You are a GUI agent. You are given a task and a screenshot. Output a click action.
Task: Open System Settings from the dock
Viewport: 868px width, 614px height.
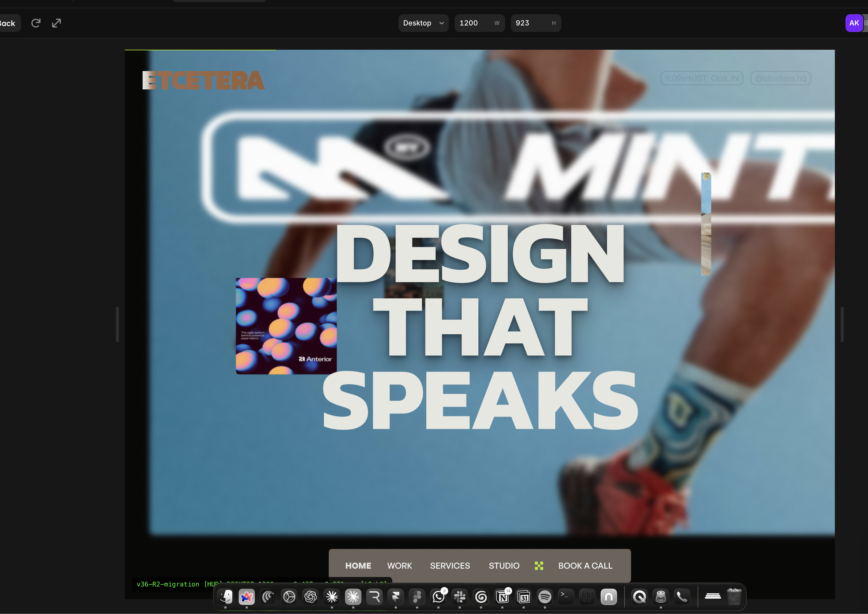(289, 597)
